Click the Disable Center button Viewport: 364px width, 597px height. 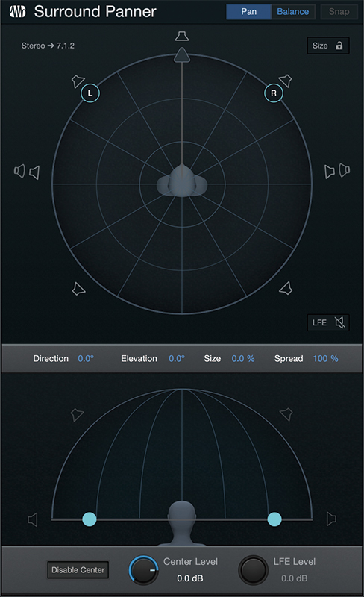coord(78,570)
